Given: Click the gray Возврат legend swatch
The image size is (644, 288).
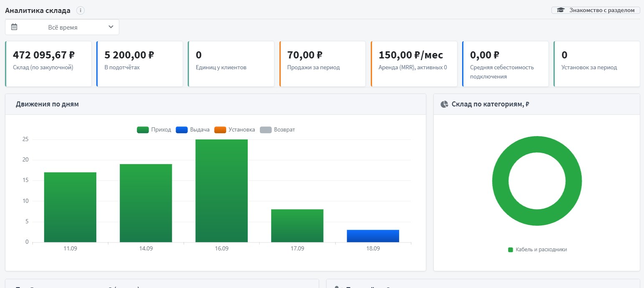Looking at the screenshot, I should pyautogui.click(x=266, y=130).
